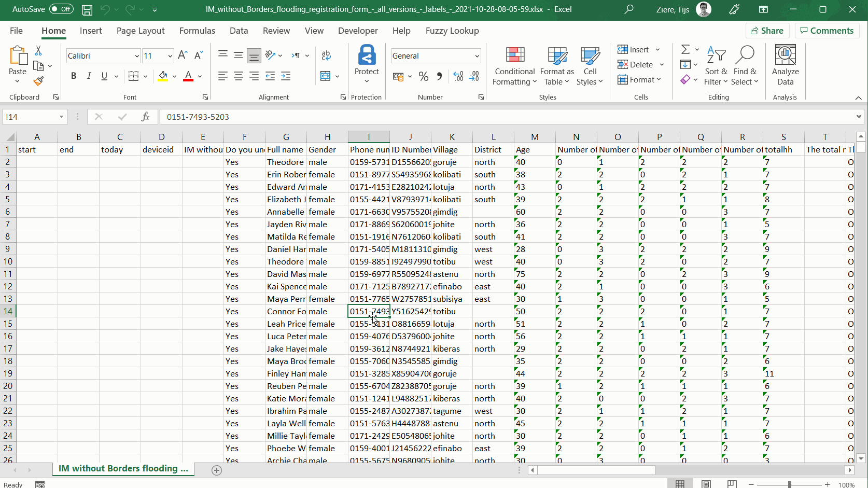868x488 pixels.
Task: Open the font name Calibri dropdown
Action: tap(137, 56)
